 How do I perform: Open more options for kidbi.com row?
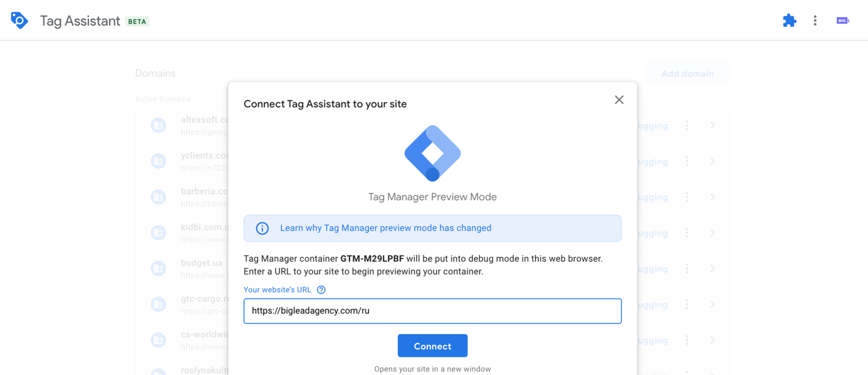click(x=687, y=233)
